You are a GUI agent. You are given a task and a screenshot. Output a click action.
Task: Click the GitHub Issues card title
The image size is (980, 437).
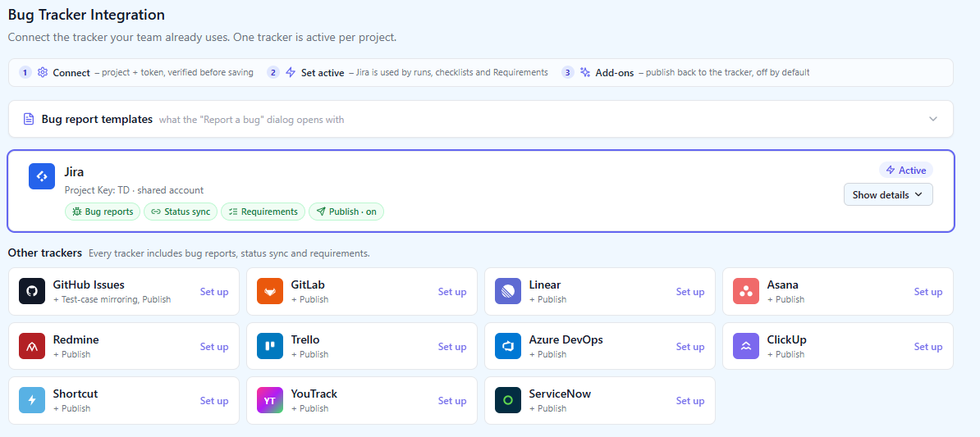89,285
